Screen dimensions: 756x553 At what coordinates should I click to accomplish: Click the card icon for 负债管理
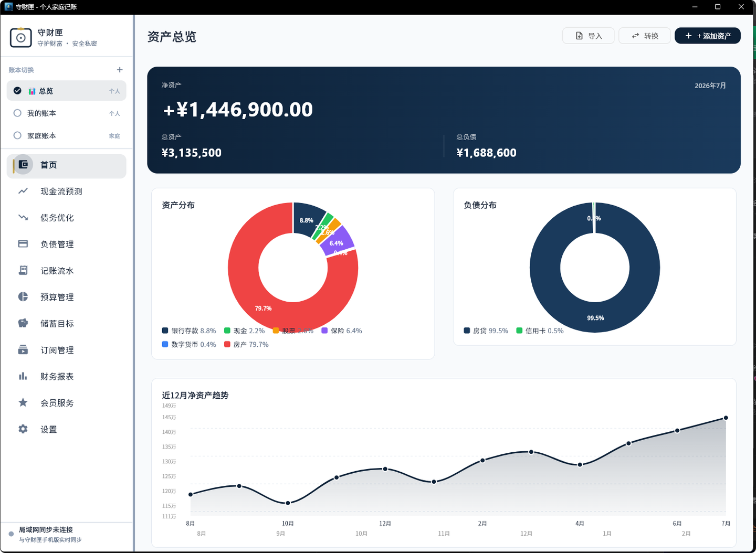pos(23,244)
